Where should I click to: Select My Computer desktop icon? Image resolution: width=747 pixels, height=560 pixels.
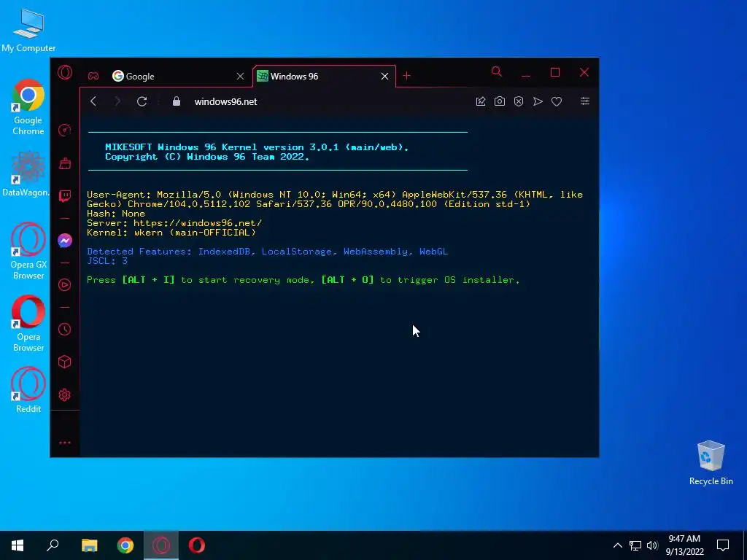tap(28, 30)
